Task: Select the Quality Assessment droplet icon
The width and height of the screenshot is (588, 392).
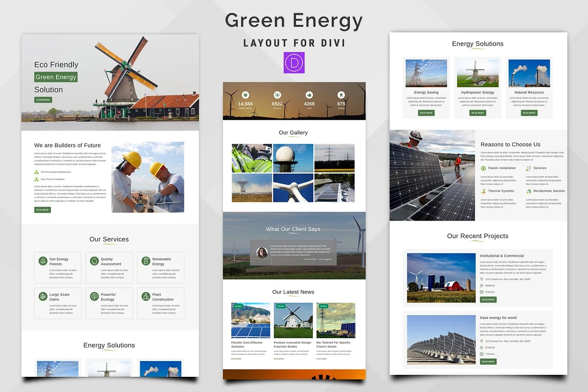Action: coord(95,261)
